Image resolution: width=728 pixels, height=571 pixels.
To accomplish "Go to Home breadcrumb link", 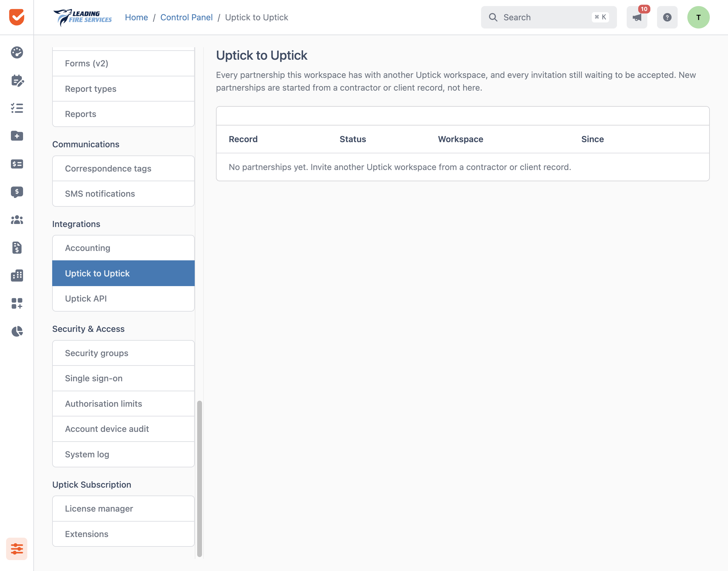I will tap(136, 17).
